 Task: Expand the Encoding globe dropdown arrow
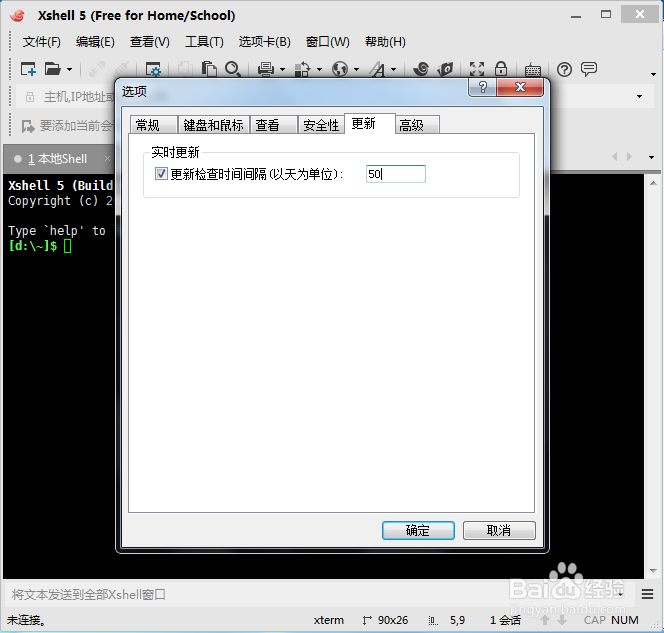click(x=356, y=69)
